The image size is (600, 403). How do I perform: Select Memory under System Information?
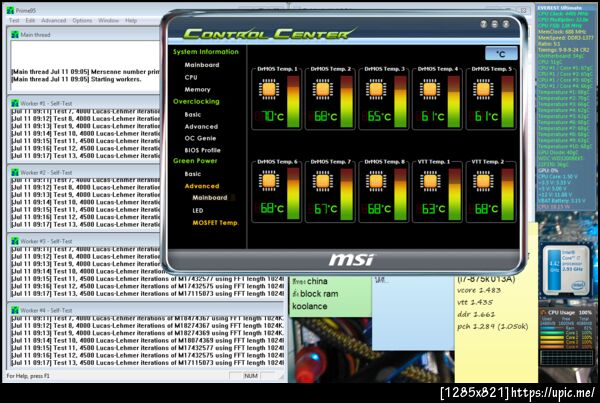[x=197, y=89]
